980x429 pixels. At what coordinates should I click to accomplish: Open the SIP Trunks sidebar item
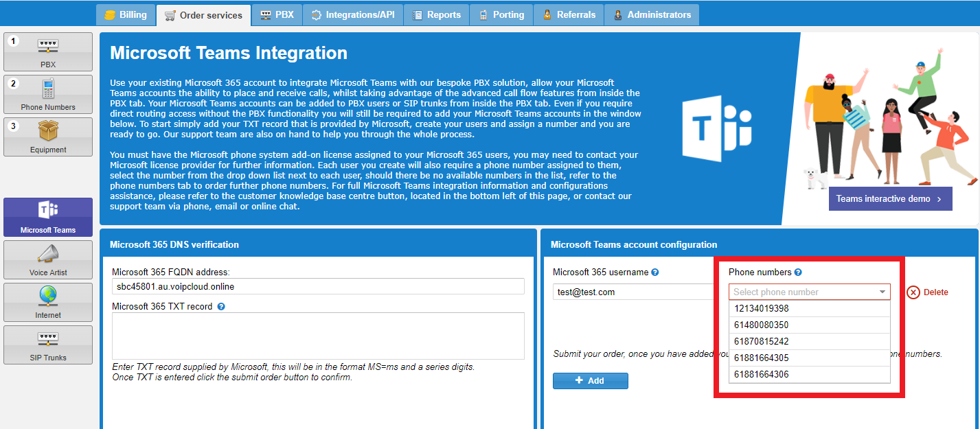(x=48, y=345)
